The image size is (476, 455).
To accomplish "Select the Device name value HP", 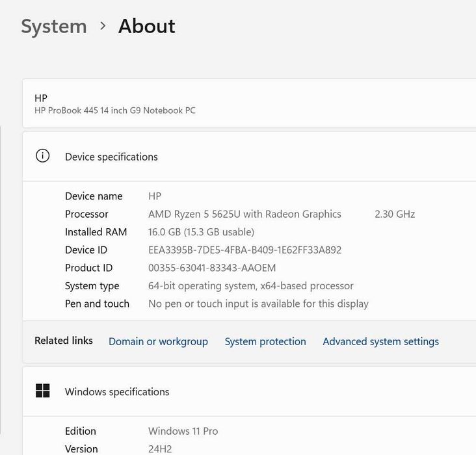I will (x=155, y=196).
